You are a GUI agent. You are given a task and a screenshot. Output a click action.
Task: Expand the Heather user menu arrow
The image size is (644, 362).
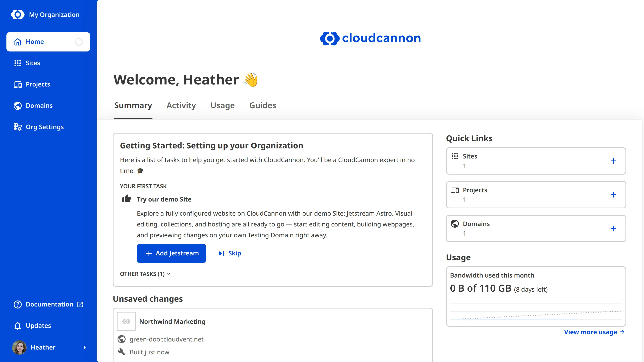pos(85,347)
